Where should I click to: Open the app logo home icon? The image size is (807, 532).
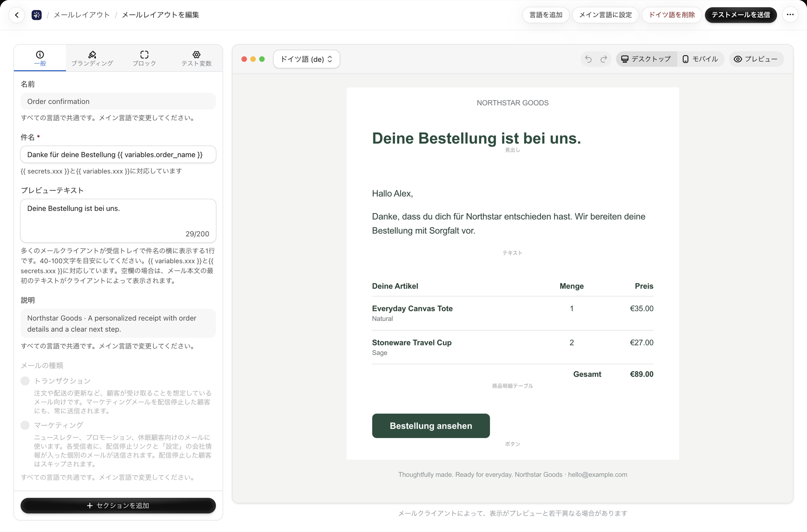click(x=37, y=15)
